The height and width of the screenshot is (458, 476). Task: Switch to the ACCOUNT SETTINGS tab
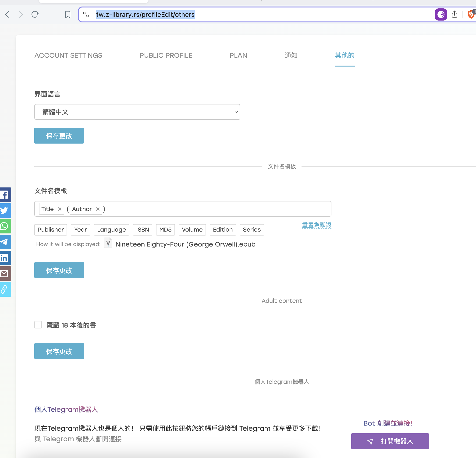click(x=68, y=55)
